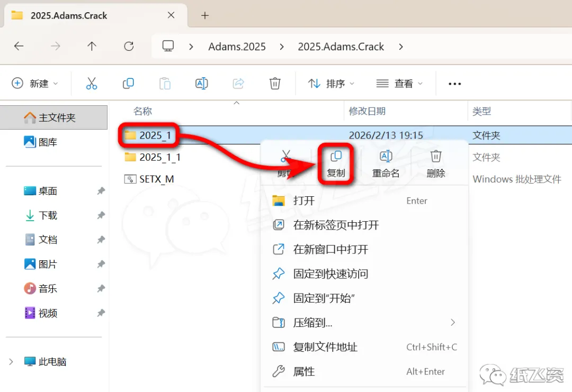The width and height of the screenshot is (572, 392).
Task: Click the This PC monitor icon in address bar
Action: pos(168,46)
